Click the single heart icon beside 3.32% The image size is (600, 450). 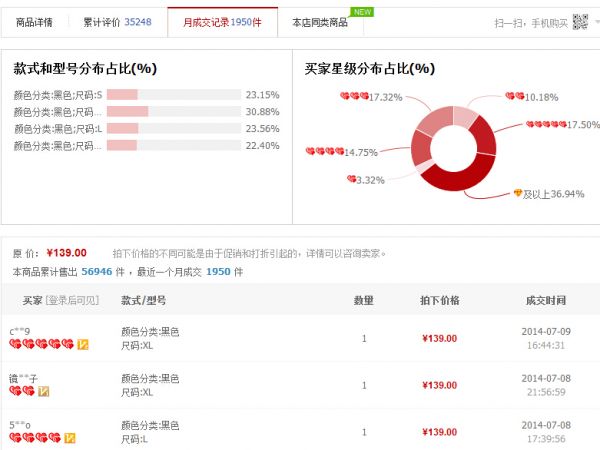pos(352,179)
